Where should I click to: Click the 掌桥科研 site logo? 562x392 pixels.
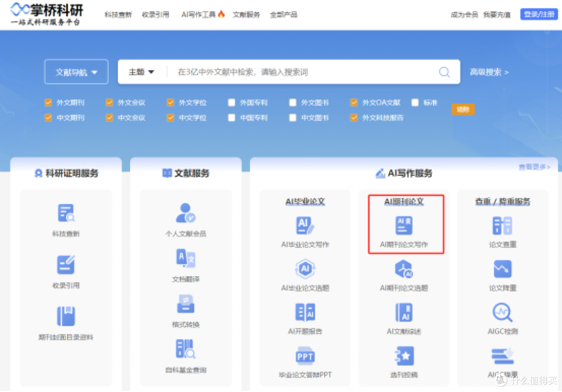click(x=47, y=15)
